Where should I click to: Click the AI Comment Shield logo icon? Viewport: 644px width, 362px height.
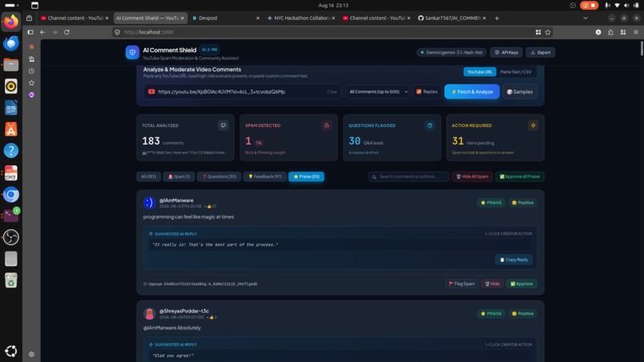(x=133, y=53)
